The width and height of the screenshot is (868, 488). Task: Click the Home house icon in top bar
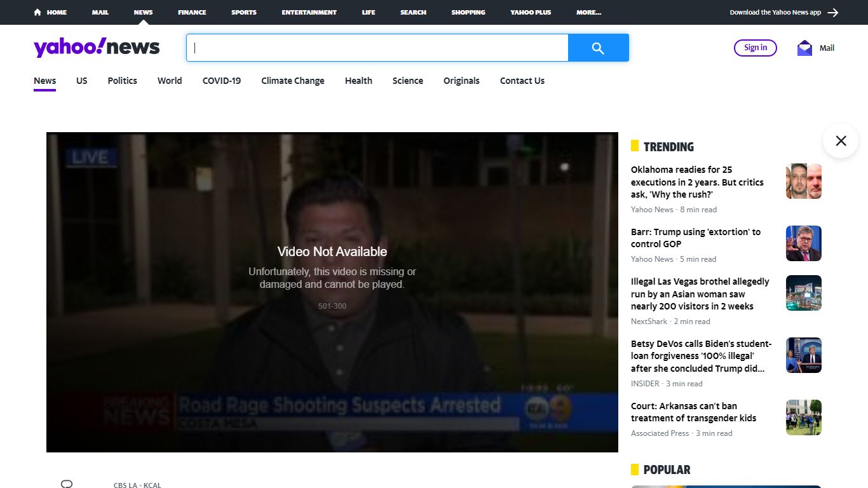(37, 12)
